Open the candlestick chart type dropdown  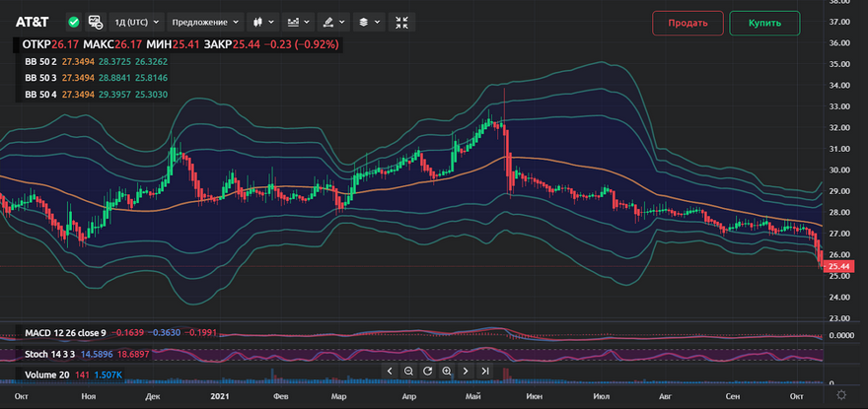(261, 22)
